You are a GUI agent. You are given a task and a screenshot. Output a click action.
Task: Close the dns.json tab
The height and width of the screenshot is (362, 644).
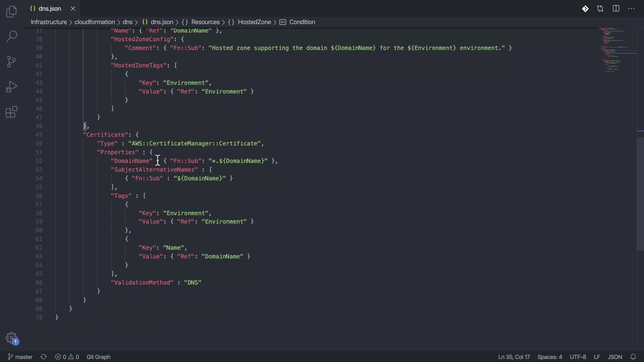coord(73,9)
